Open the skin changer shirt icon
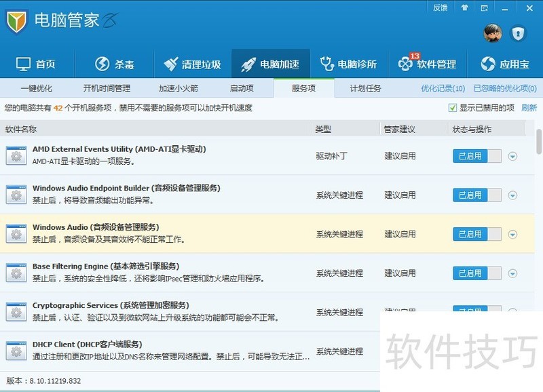The width and height of the screenshot is (543, 392). coord(465,7)
